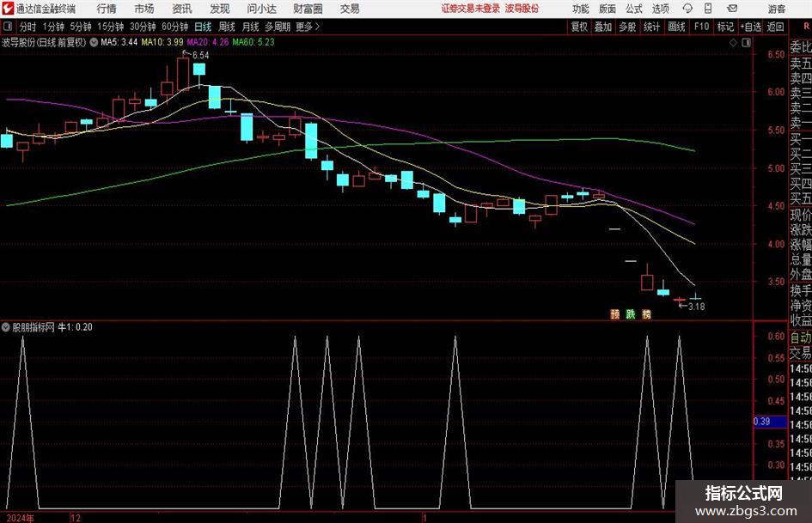Click the mobile phone icon
The width and height of the screenshot is (812, 523).
click(x=708, y=9)
